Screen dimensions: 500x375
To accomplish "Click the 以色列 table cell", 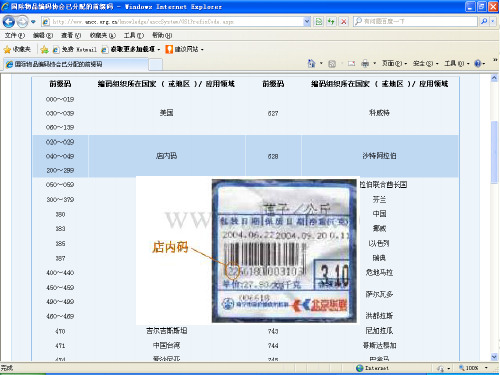I will pyautogui.click(x=379, y=243).
